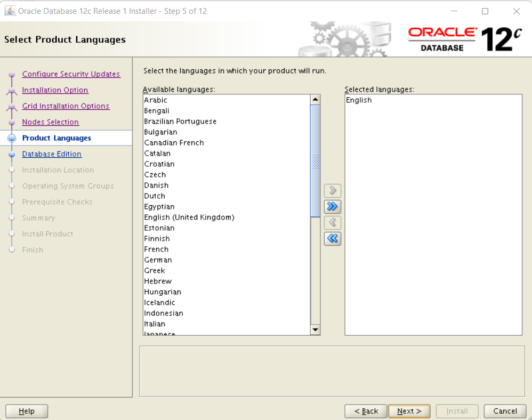This screenshot has height=420, width=532.
Task: Go to the Database Edition step
Action: coord(52,154)
